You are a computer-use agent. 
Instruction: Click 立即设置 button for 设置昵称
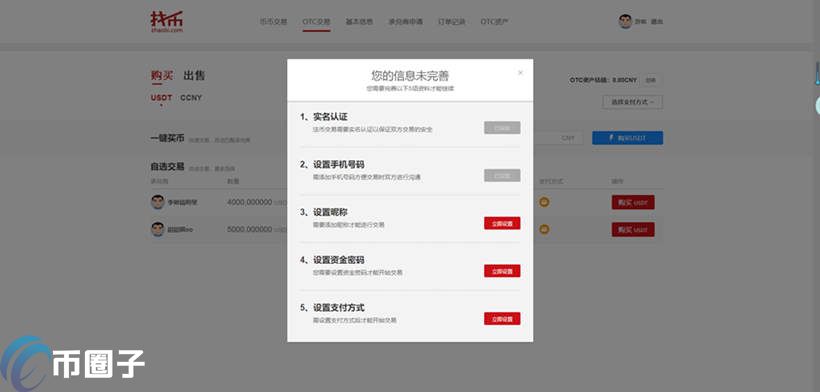point(502,223)
